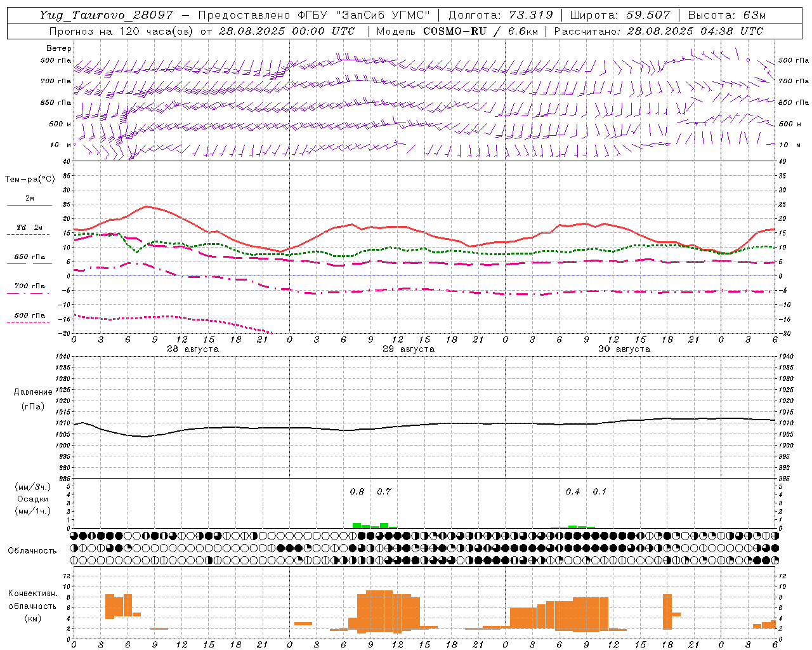Screen dimensions: 812x650
Task: Select the text Предоставлено ФГБУ "ЗапСиб УГМС"
Action: (x=314, y=15)
